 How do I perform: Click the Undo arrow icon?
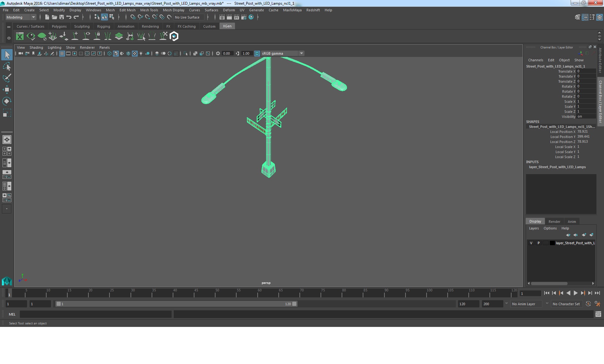(x=69, y=17)
